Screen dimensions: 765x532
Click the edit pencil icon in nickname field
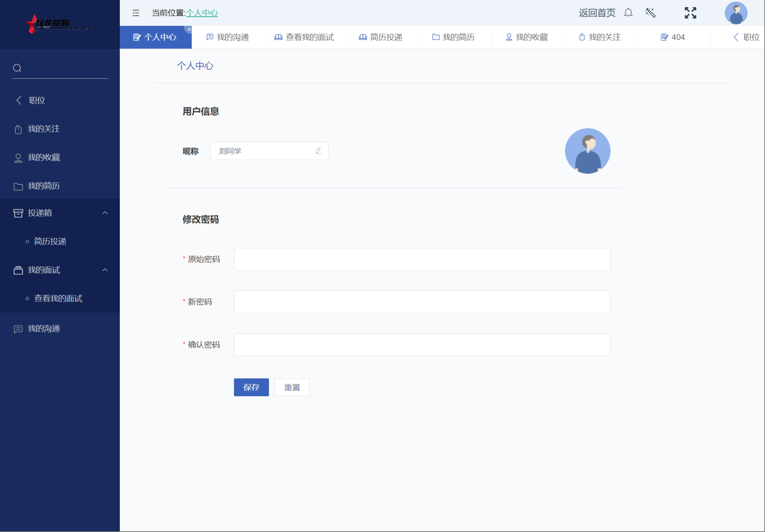[319, 151]
